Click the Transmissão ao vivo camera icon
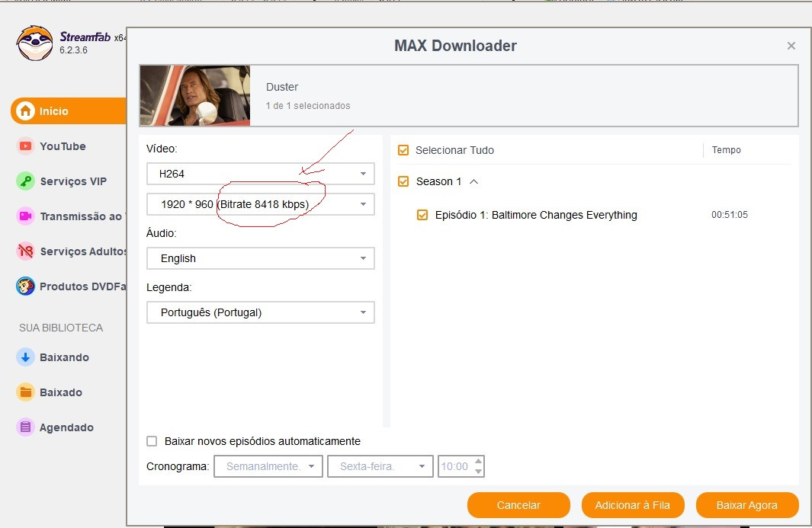 pos(25,216)
